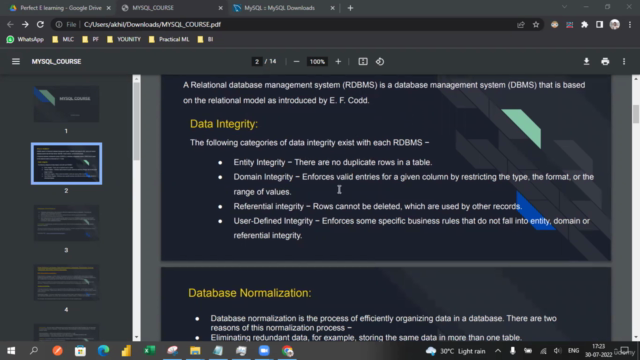Viewport: 640px width, 360px height.
Task: Click the Data Integrity heading
Action: pos(224,124)
